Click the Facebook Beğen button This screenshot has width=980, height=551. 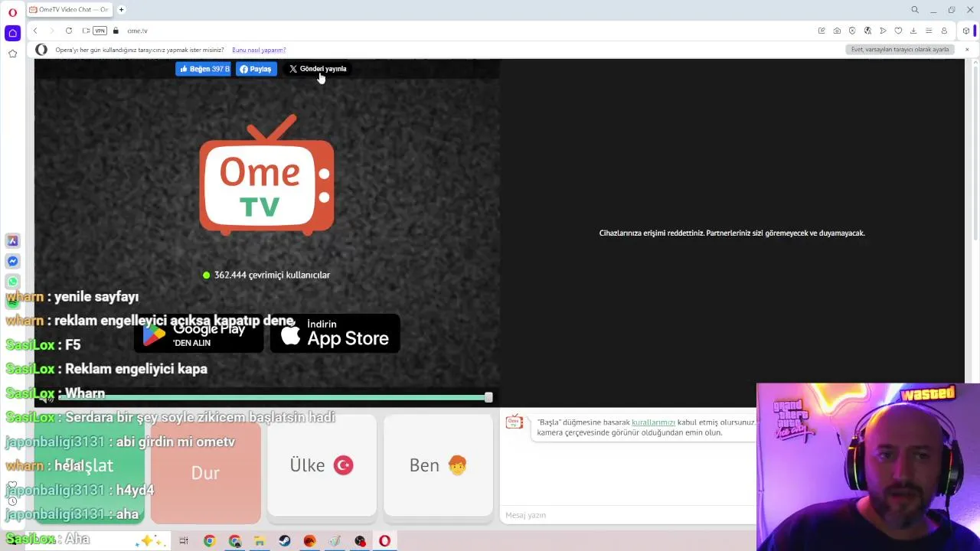click(x=204, y=69)
